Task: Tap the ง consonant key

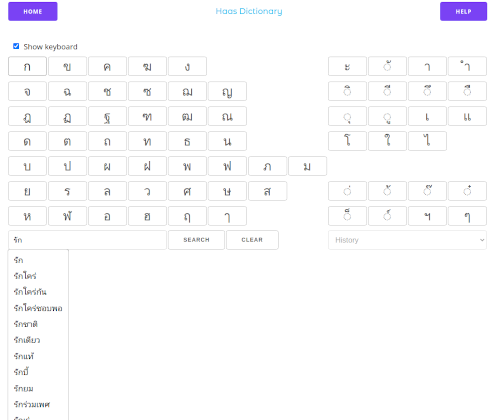Action: tap(187, 66)
